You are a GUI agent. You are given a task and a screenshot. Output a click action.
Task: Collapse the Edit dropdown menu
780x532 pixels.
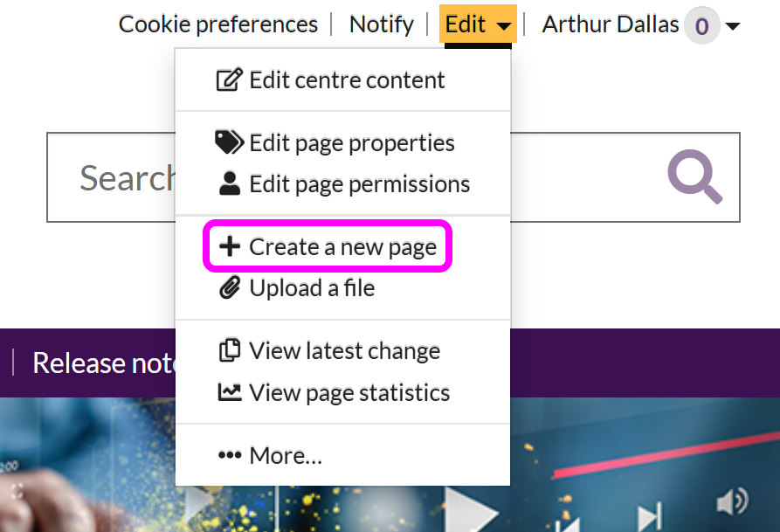477,24
